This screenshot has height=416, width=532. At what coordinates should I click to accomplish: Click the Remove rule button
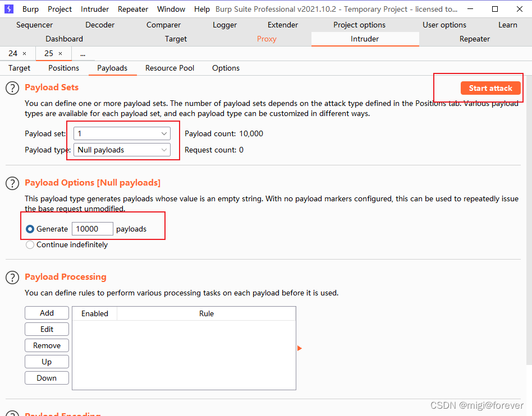tap(47, 345)
